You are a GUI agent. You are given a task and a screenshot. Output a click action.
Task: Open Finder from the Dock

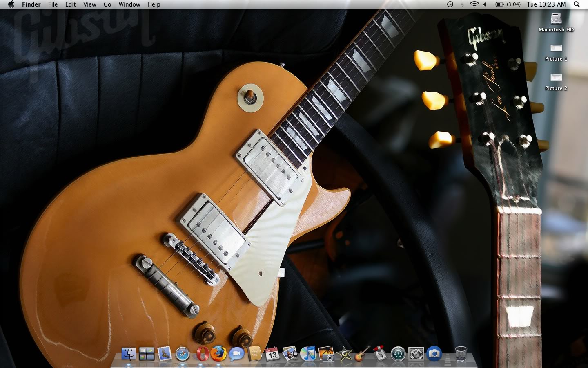(x=129, y=353)
